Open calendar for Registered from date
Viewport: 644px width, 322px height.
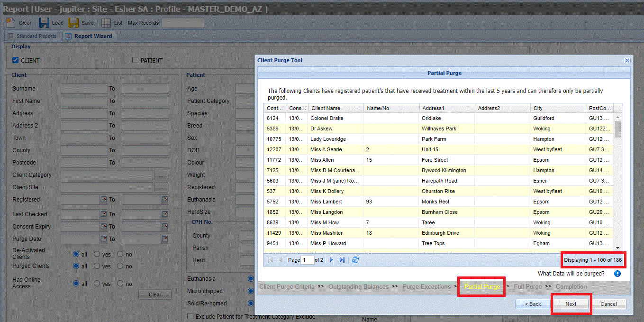pyautogui.click(x=104, y=200)
